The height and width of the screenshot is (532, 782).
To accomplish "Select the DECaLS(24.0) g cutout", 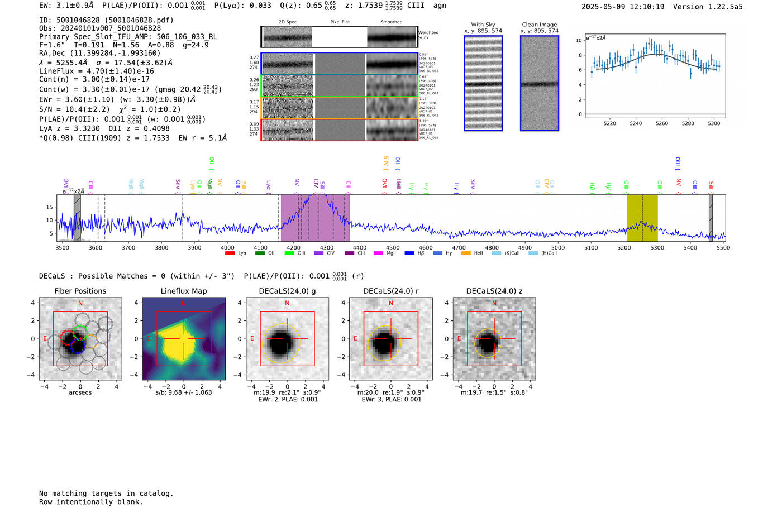I will click(287, 339).
